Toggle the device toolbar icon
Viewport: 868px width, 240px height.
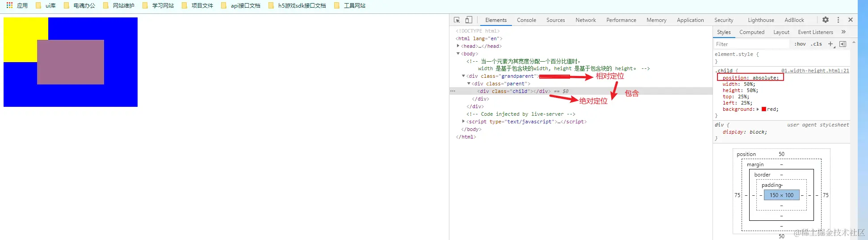click(x=469, y=20)
